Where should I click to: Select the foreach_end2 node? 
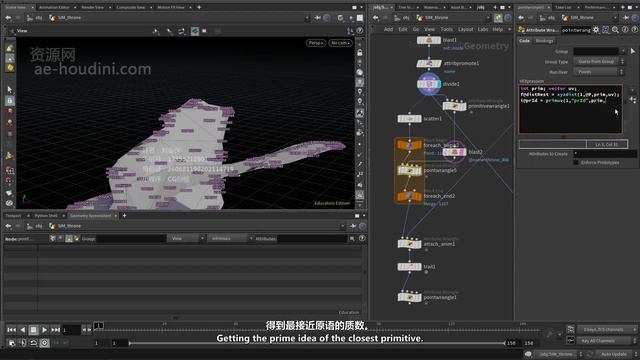point(409,196)
